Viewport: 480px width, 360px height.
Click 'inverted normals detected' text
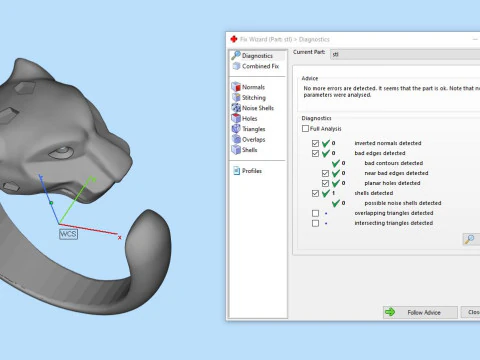388,143
